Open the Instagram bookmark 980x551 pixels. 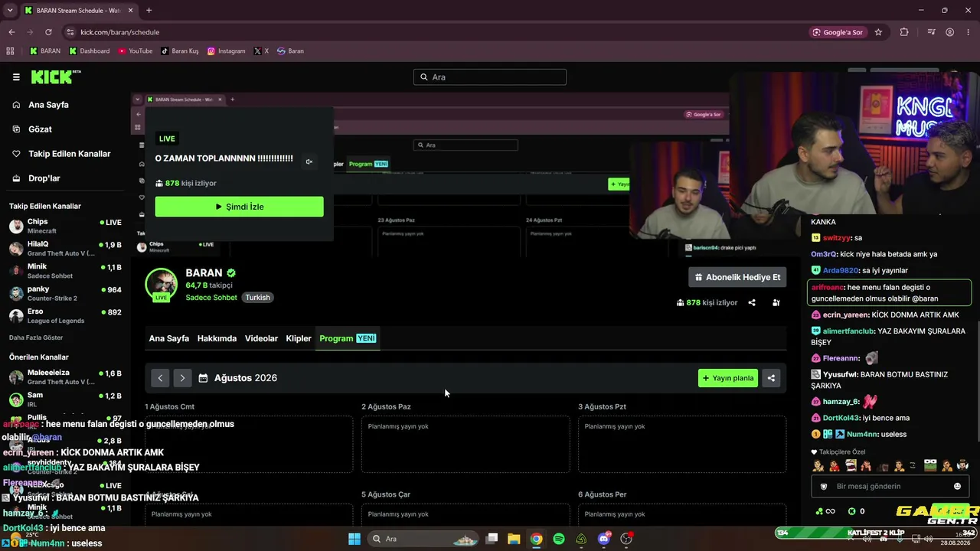click(x=227, y=51)
